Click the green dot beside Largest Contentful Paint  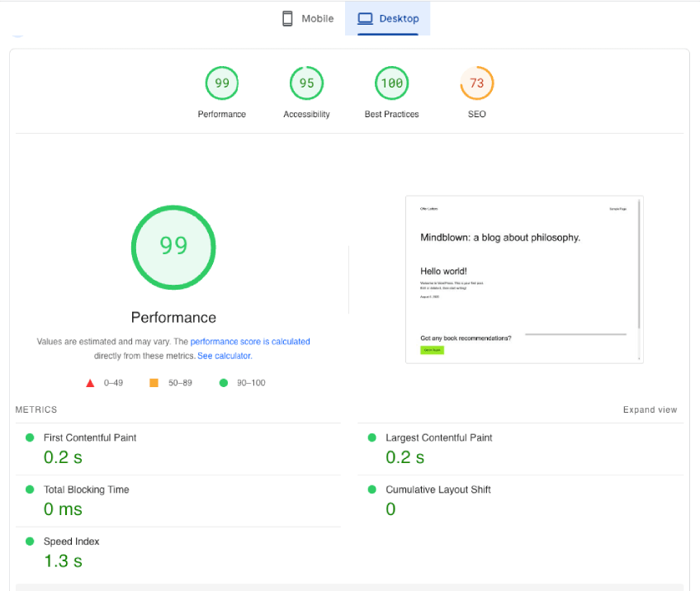371,437
